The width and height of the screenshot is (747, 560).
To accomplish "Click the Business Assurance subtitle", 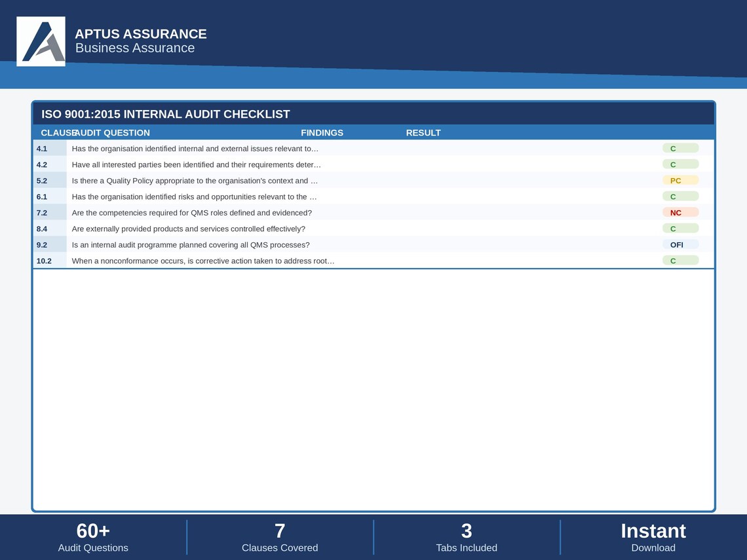I will pyautogui.click(x=135, y=48).
